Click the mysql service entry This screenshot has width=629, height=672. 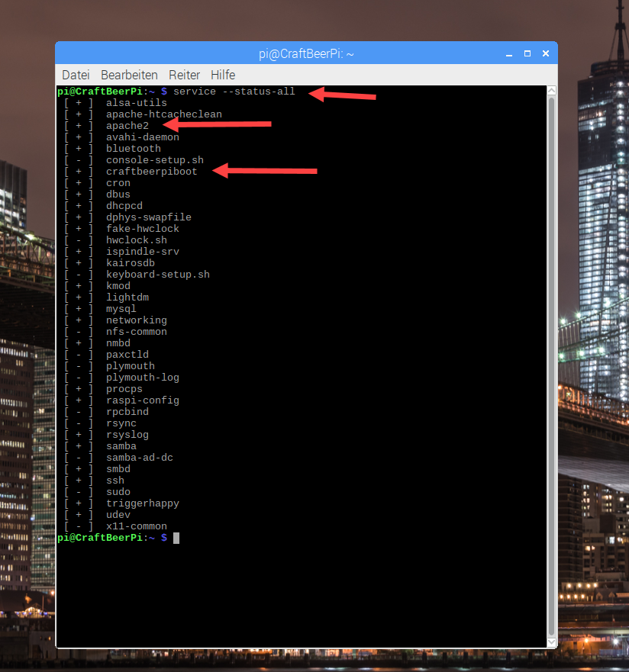(121, 309)
